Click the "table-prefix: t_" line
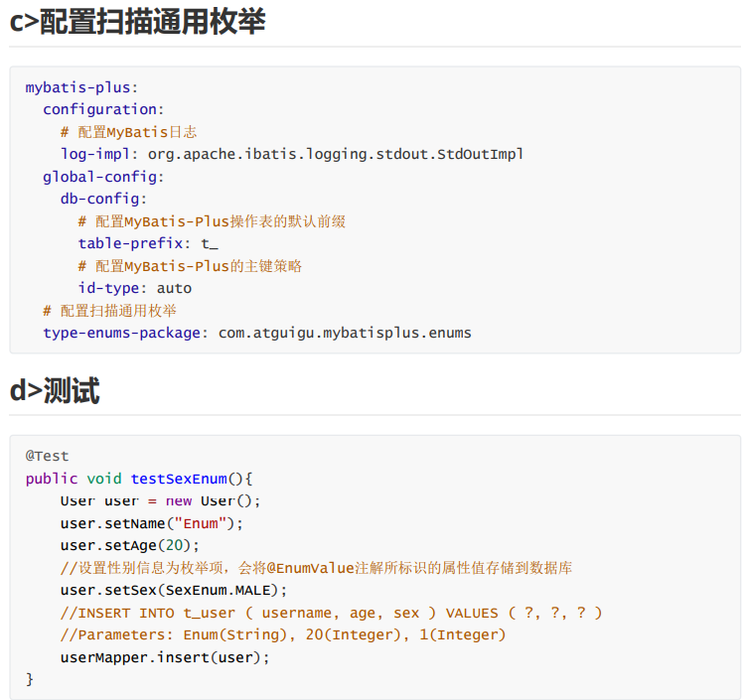Viewport: 746px width, 700px height. click(148, 243)
